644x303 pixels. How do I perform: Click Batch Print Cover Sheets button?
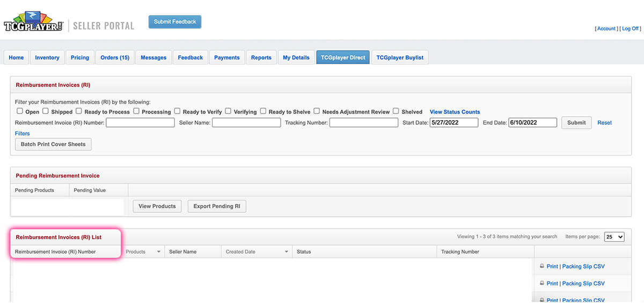(x=53, y=144)
